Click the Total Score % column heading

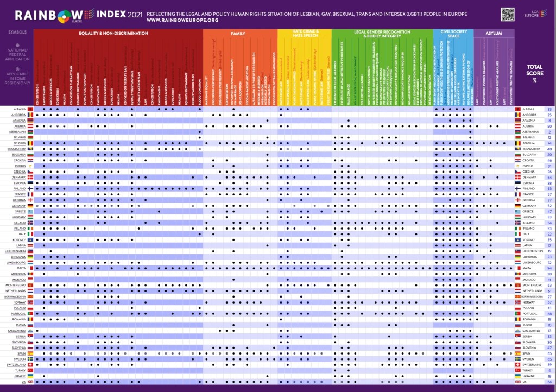click(534, 73)
